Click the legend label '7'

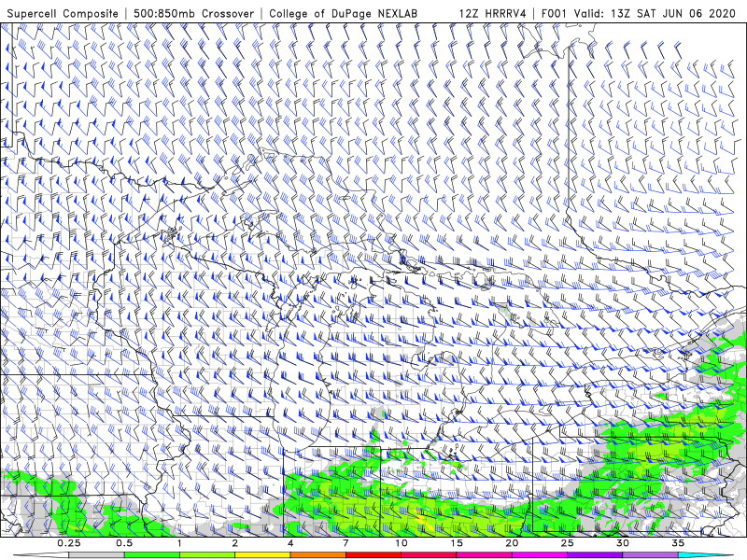pos(345,543)
